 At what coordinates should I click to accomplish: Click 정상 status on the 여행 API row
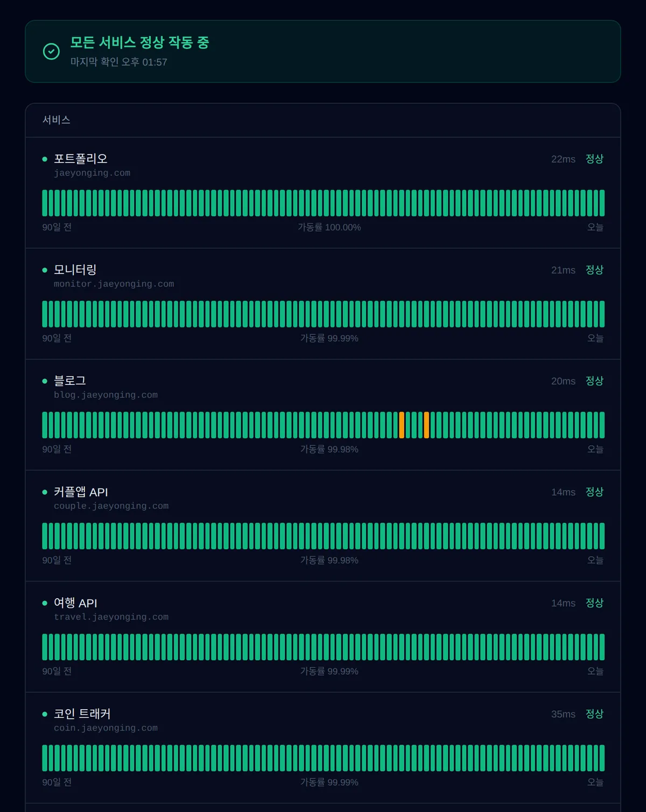tap(594, 603)
